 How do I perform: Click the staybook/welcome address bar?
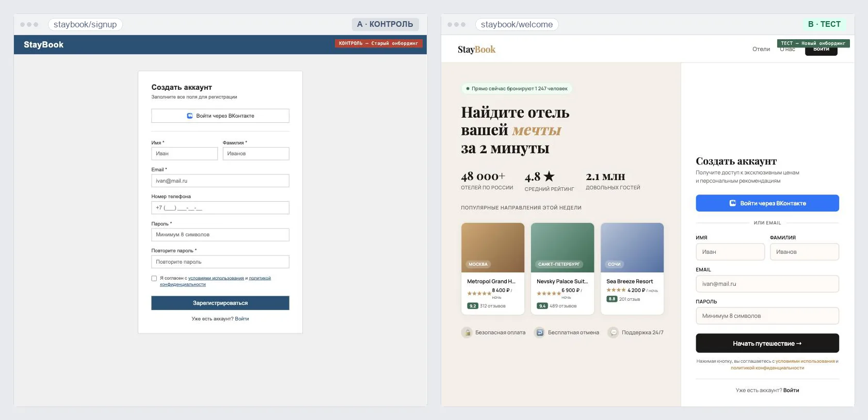tap(517, 24)
